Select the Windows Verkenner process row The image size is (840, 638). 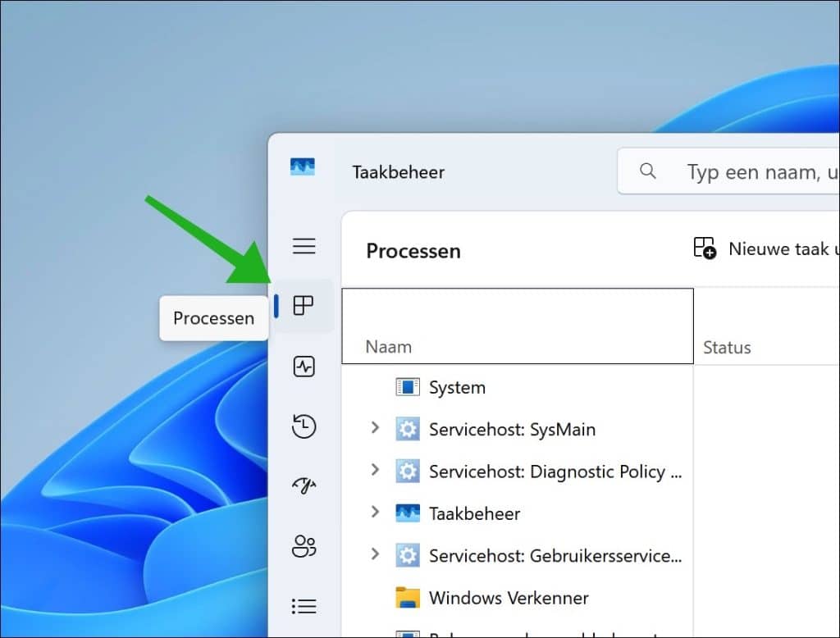[x=509, y=598]
